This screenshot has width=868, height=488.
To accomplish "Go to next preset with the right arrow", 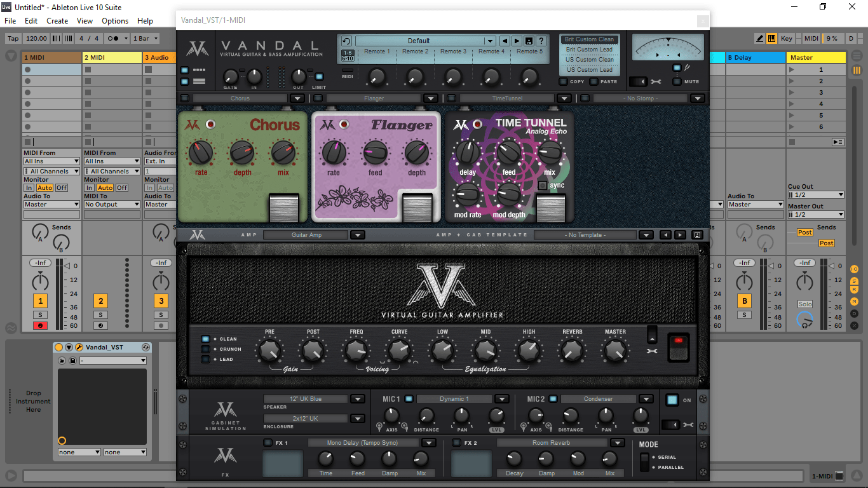I will point(517,41).
